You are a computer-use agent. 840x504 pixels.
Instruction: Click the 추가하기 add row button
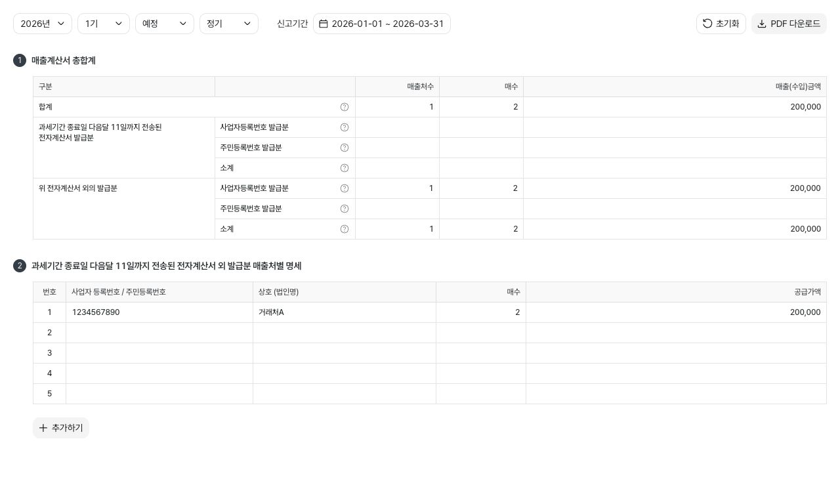[61, 428]
